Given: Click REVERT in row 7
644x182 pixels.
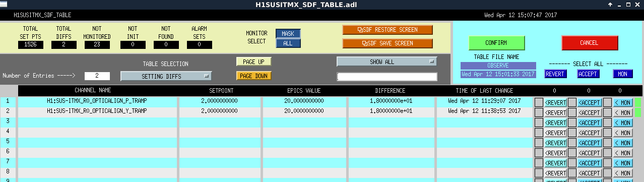Looking at the screenshot, I should point(555,163).
